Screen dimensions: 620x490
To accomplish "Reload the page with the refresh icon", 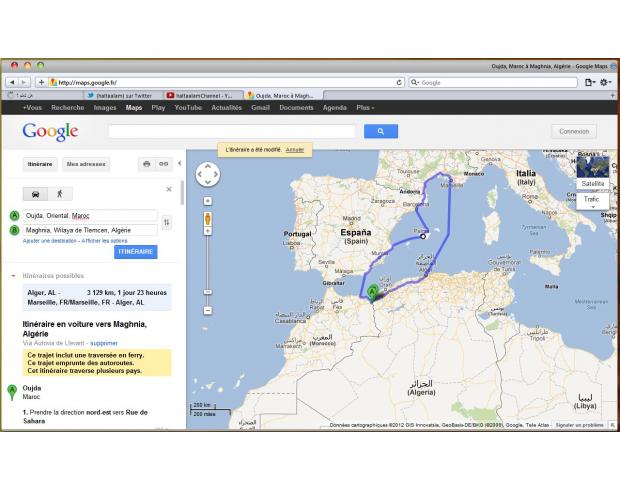I will [399, 82].
